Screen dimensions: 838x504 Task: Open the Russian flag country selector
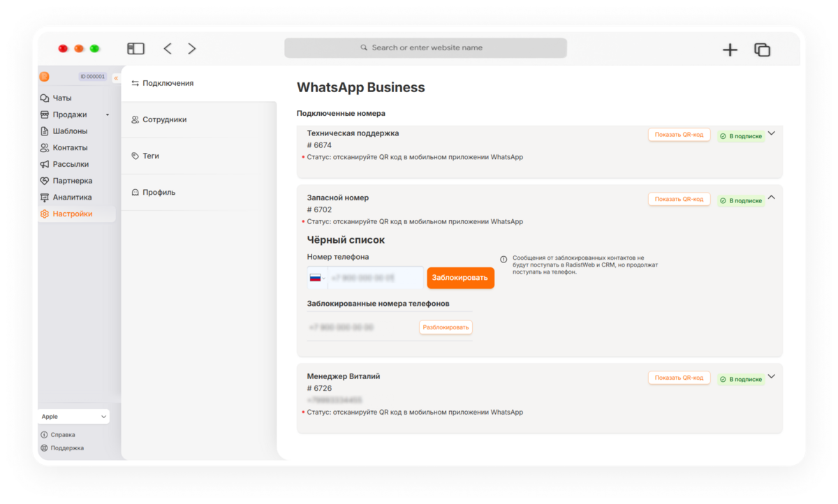317,278
